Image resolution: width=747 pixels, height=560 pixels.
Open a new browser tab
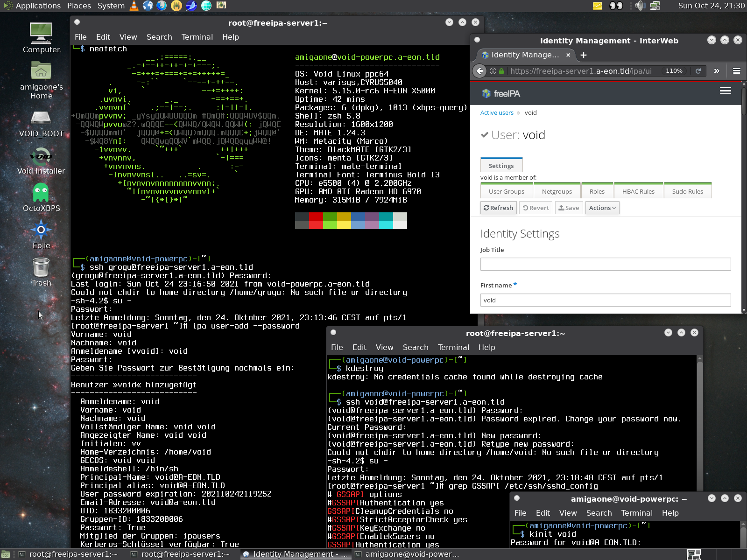(x=583, y=55)
